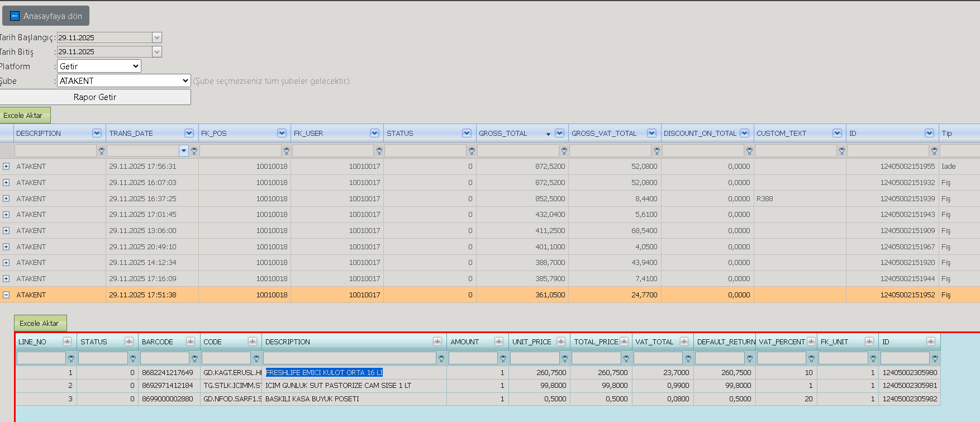This screenshot has height=422, width=980.
Task: Expand row with CUSTOM_TEXT R388
Action: (x=6, y=198)
